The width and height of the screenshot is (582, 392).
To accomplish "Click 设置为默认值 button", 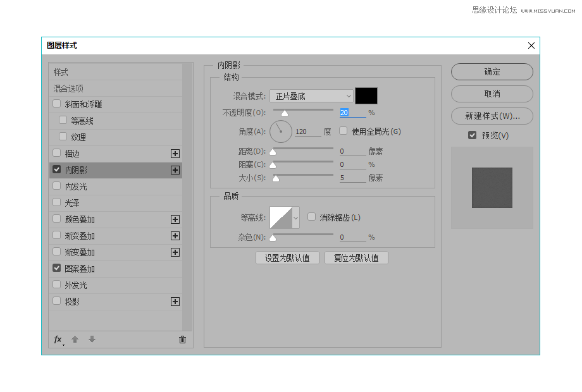I will click(x=287, y=258).
